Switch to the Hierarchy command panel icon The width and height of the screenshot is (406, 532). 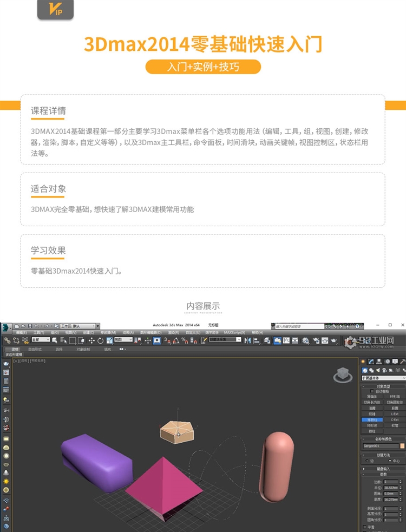379,362
